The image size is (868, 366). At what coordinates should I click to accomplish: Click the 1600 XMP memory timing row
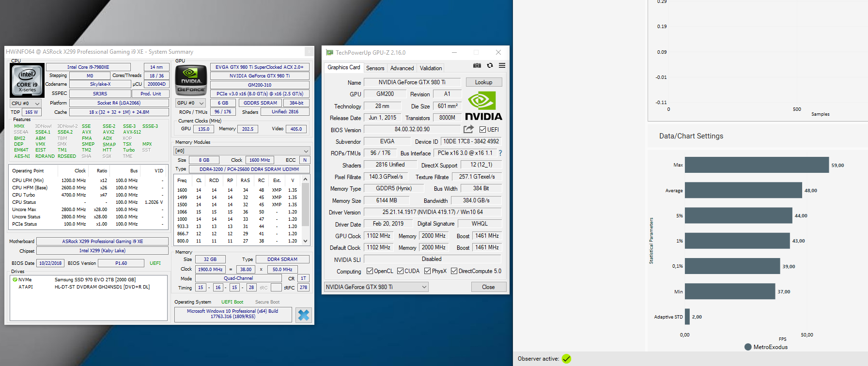237,190
